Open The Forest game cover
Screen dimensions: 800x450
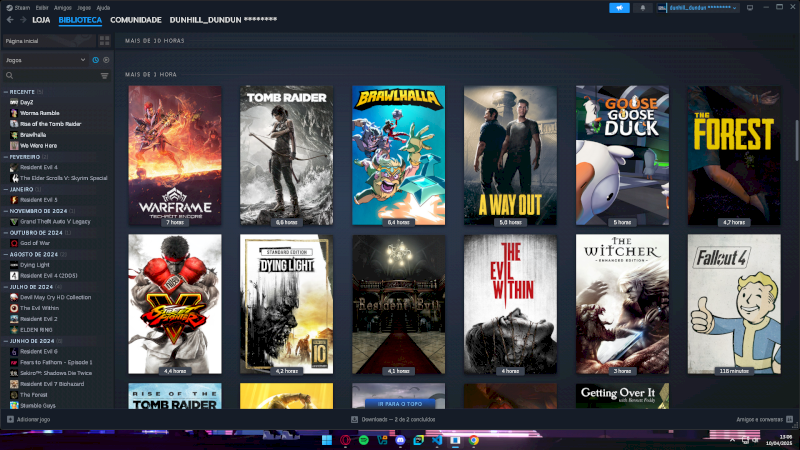733,155
